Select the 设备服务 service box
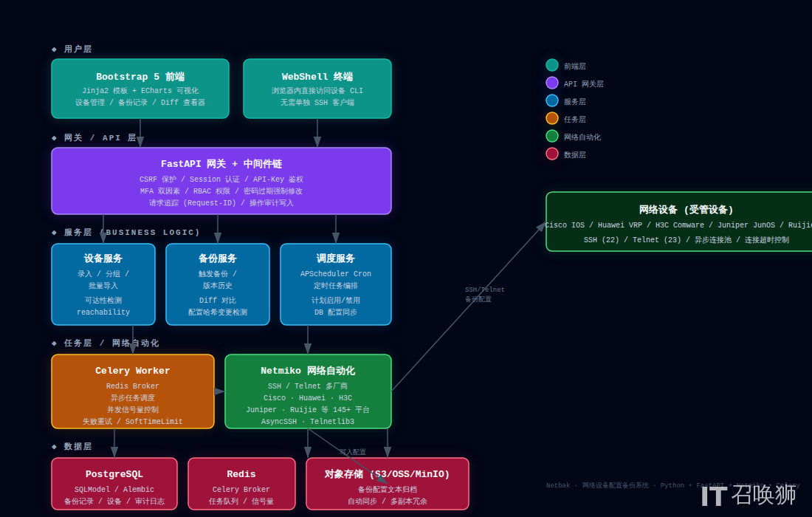This screenshot has height=517, width=812. [x=103, y=284]
